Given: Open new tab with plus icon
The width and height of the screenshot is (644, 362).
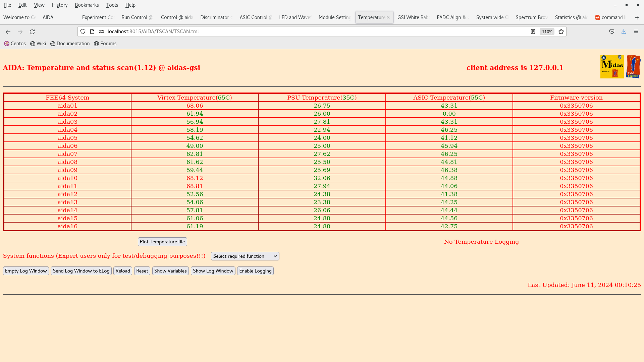Looking at the screenshot, I should [637, 17].
